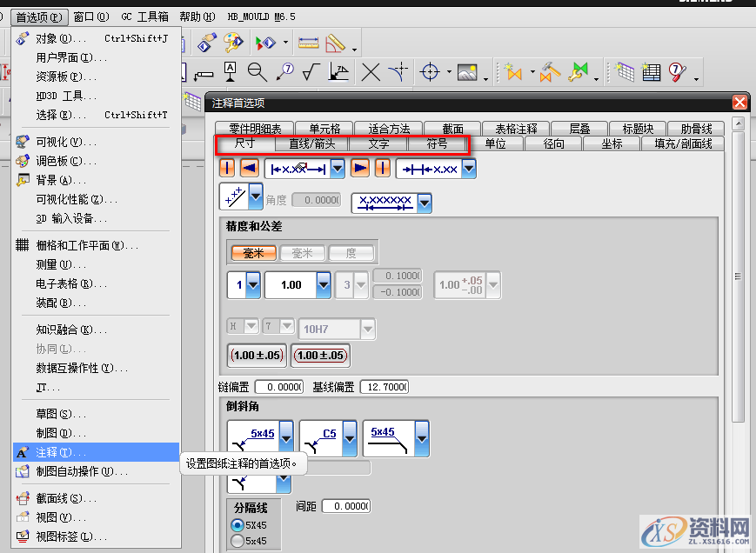The image size is (756, 553).
Task: Click the intersection X symbol icon
Action: [x=371, y=72]
